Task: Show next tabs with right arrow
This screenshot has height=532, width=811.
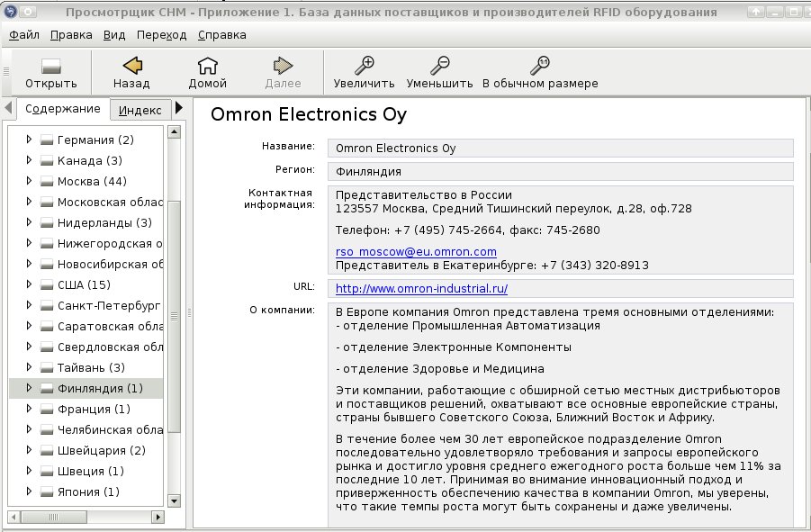Action: pos(179,107)
